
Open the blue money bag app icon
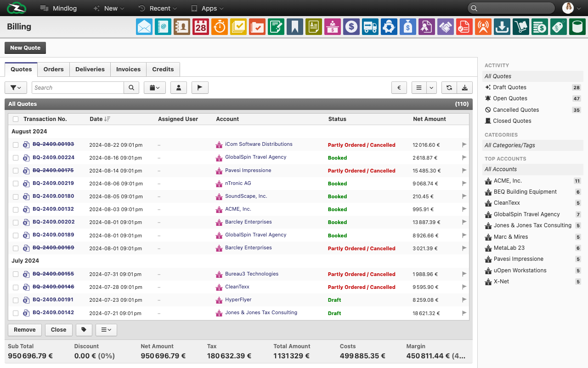(x=408, y=27)
